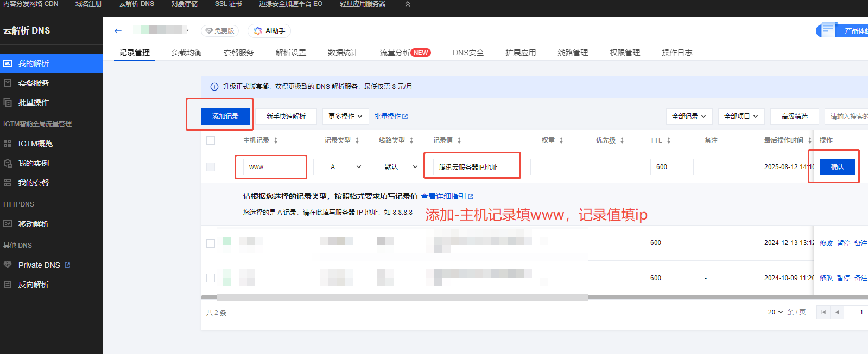Click the 确认 button

click(838, 167)
